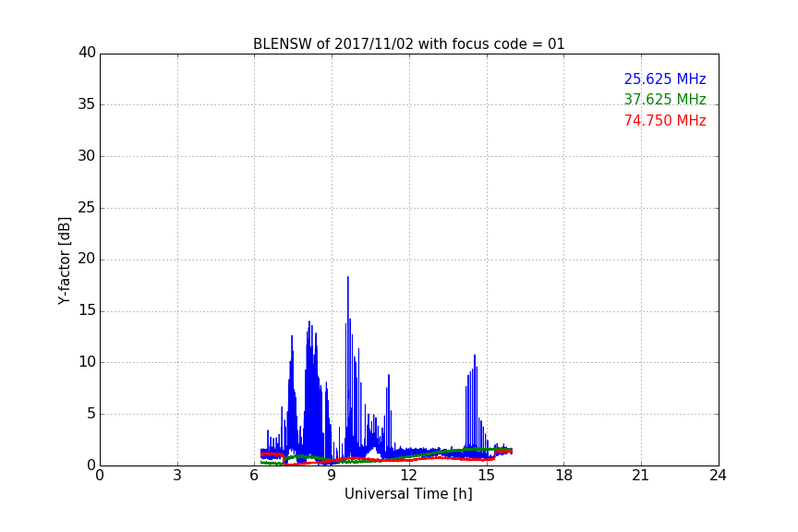Select the blue '25.625 MHz' legend label

(665, 79)
